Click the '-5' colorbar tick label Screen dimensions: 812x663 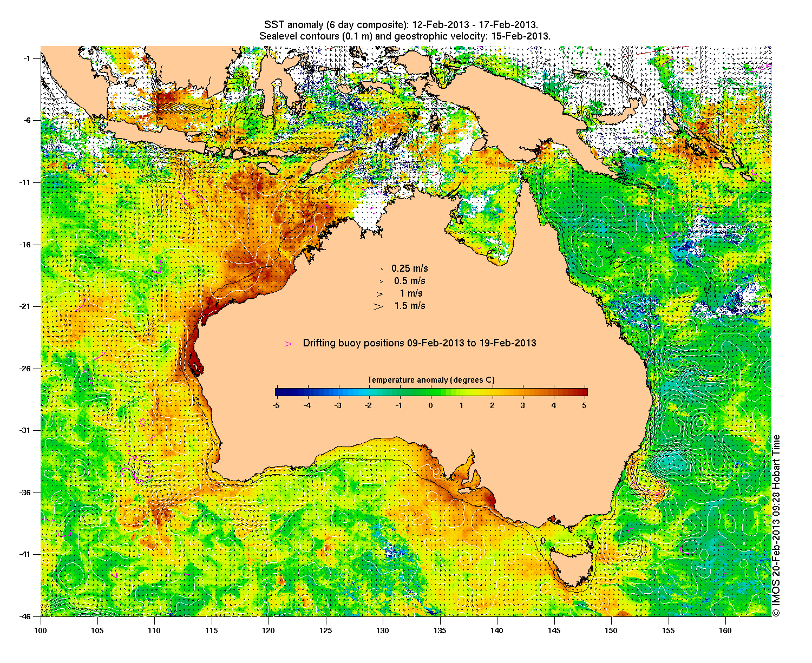click(x=276, y=405)
